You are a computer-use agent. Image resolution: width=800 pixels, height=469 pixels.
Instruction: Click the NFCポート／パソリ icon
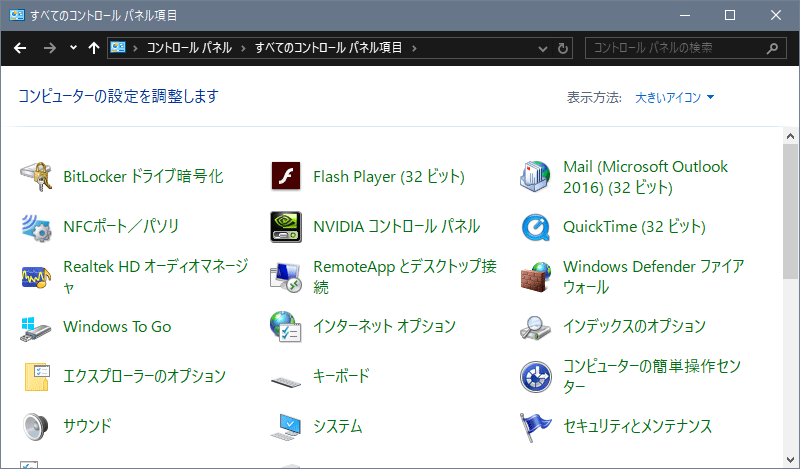click(x=36, y=227)
